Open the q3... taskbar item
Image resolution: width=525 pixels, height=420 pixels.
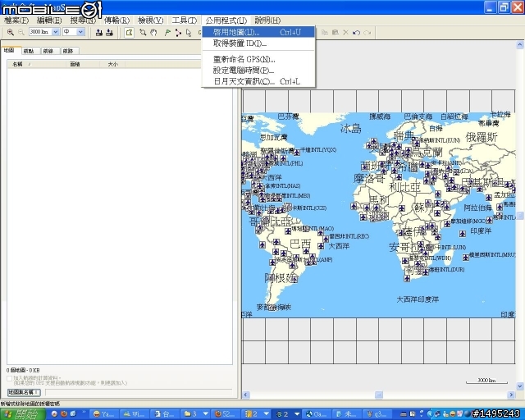click(x=377, y=414)
